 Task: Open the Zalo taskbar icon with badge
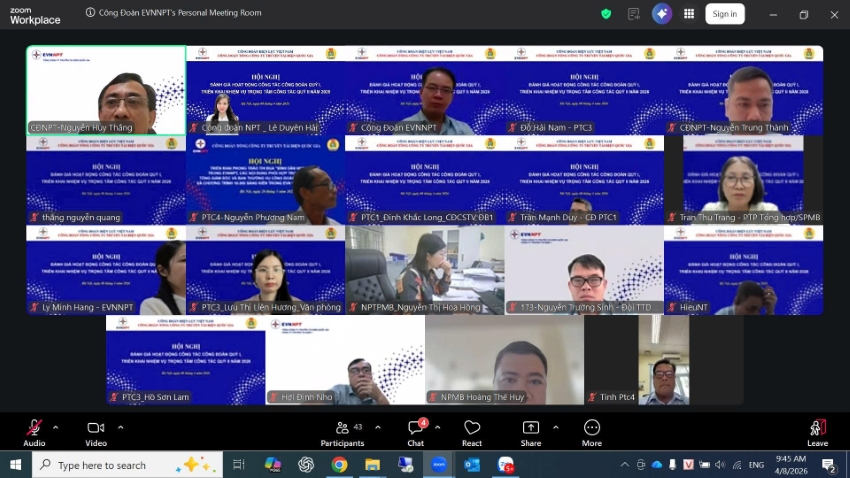pyautogui.click(x=506, y=464)
